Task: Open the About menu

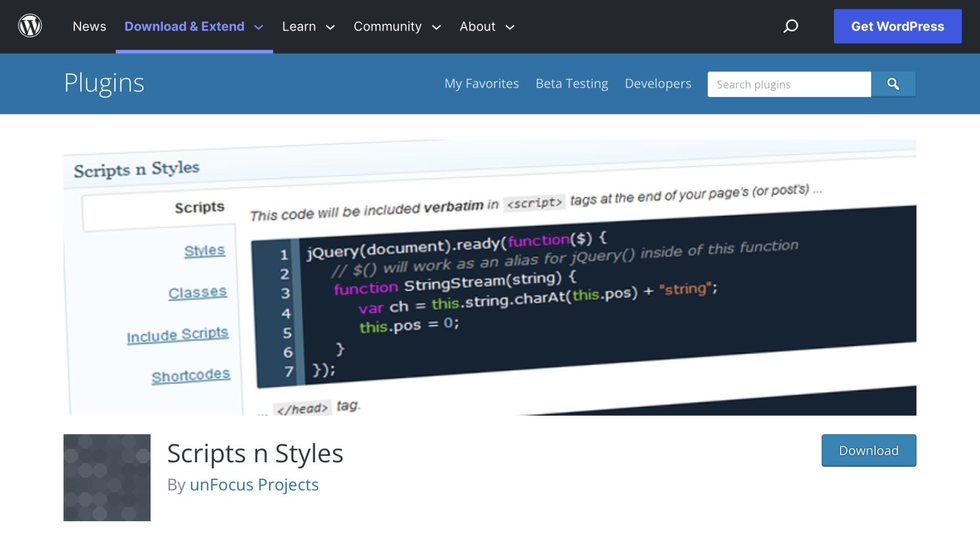Action: point(477,27)
